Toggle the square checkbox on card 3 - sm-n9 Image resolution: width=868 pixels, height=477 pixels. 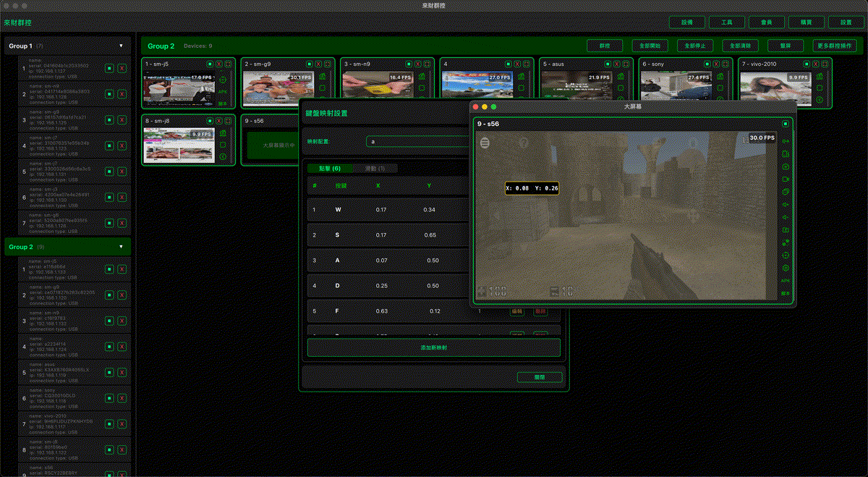(x=421, y=88)
